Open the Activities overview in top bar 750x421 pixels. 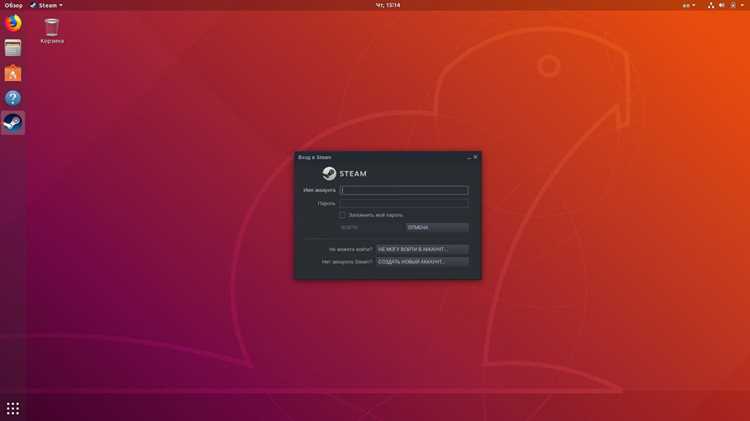click(13, 5)
